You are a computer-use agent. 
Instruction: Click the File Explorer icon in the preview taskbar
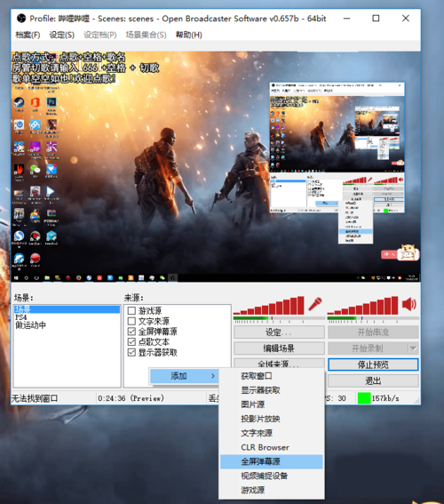tap(47, 277)
